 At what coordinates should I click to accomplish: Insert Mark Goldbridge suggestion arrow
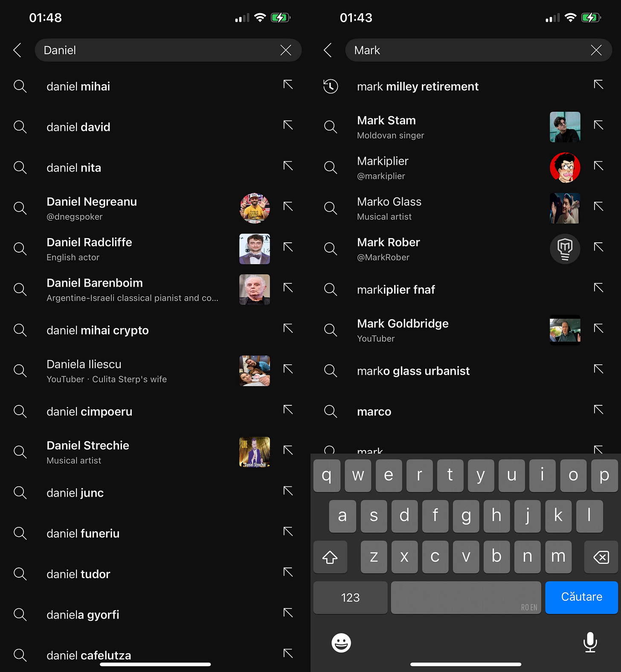coord(599,328)
